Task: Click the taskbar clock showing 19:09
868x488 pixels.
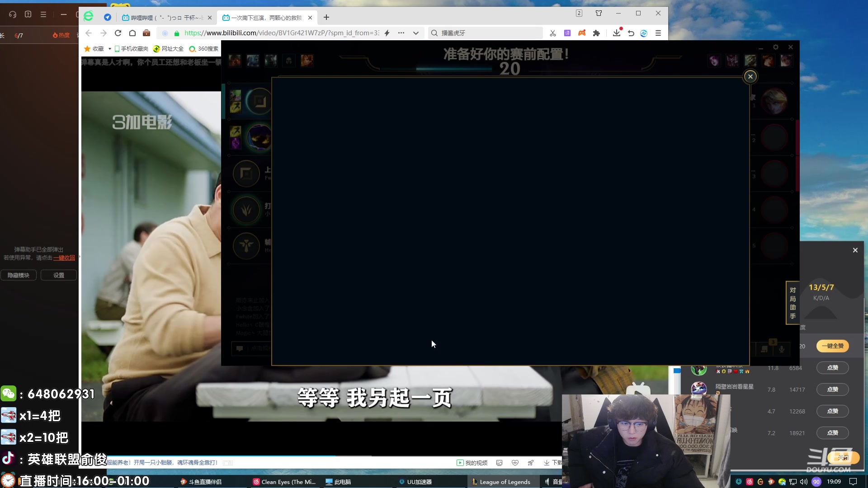Action: pyautogui.click(x=834, y=482)
